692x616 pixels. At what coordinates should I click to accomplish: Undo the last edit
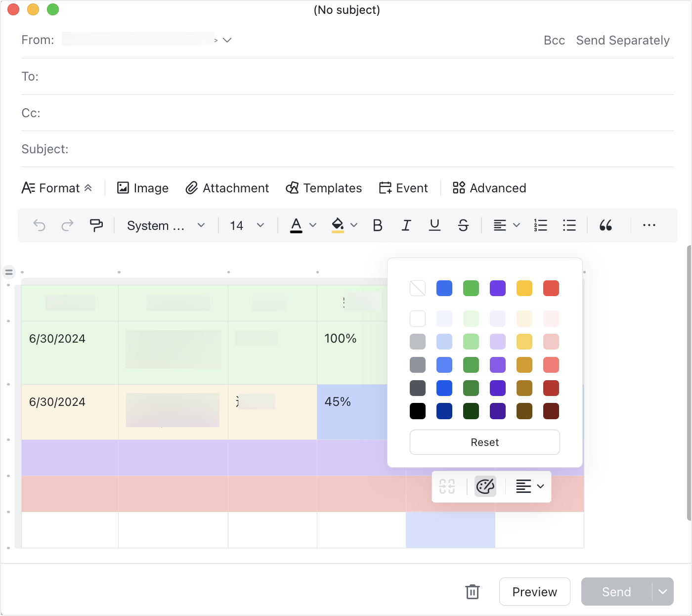coord(40,225)
